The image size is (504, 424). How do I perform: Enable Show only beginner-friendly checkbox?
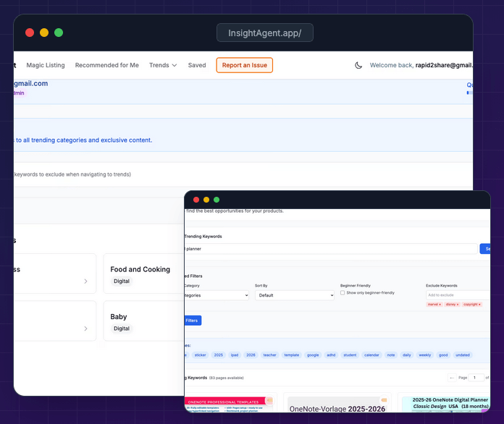tap(343, 292)
